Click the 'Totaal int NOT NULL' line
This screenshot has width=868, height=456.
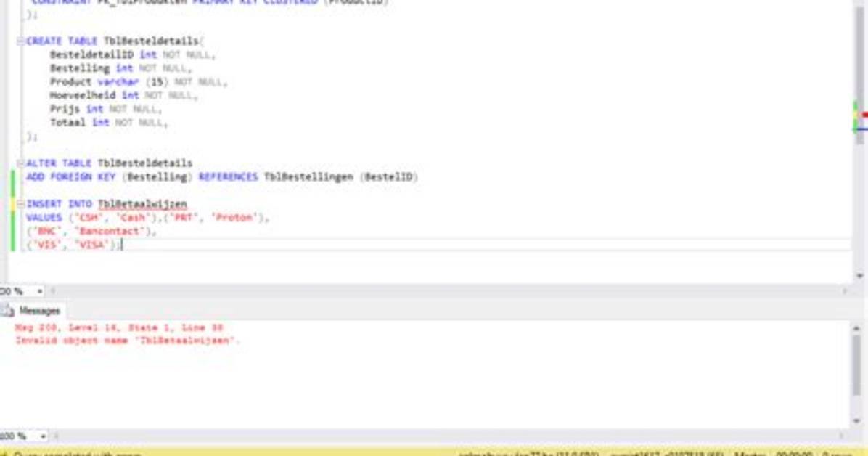[x=109, y=123]
